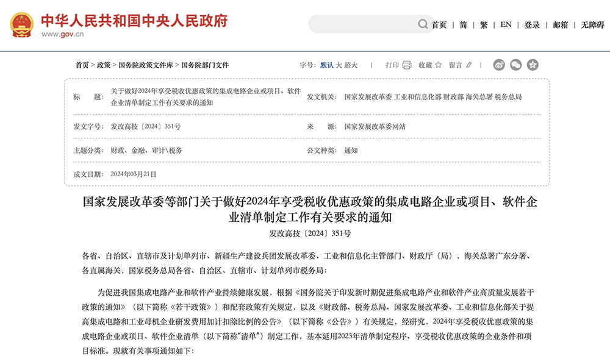Click the print (打印) icon
610x364 pixels.
pyautogui.click(x=407, y=65)
